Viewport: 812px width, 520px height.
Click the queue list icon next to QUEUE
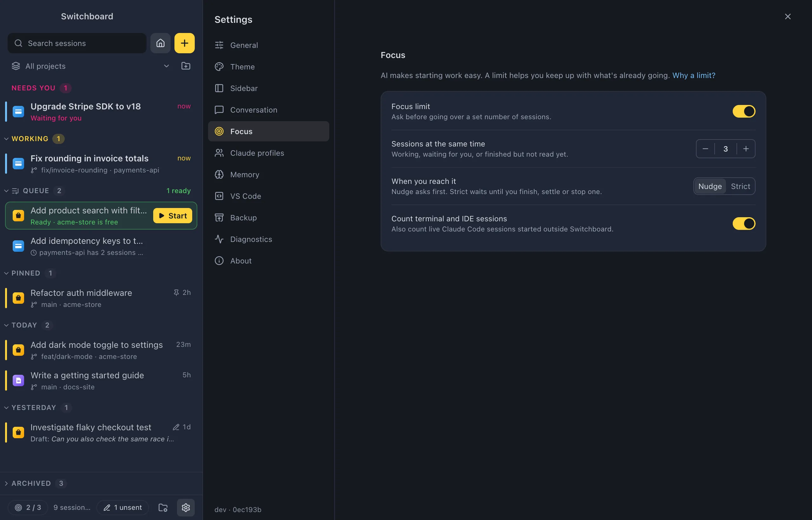click(15, 191)
